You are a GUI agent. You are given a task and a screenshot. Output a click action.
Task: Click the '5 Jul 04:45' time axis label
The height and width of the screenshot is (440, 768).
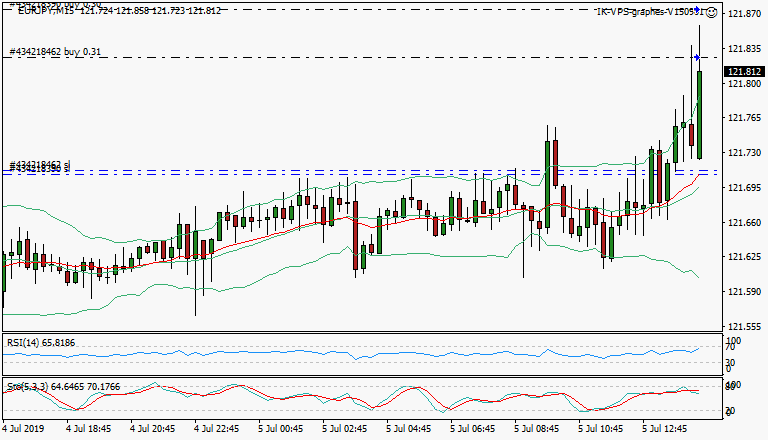[x=408, y=429]
